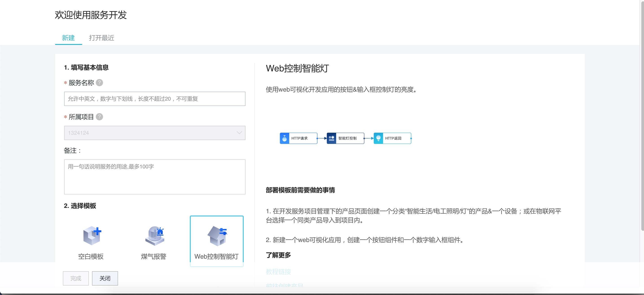Click the 2. 选择模板 heading
This screenshot has width=644, height=295.
pos(80,206)
